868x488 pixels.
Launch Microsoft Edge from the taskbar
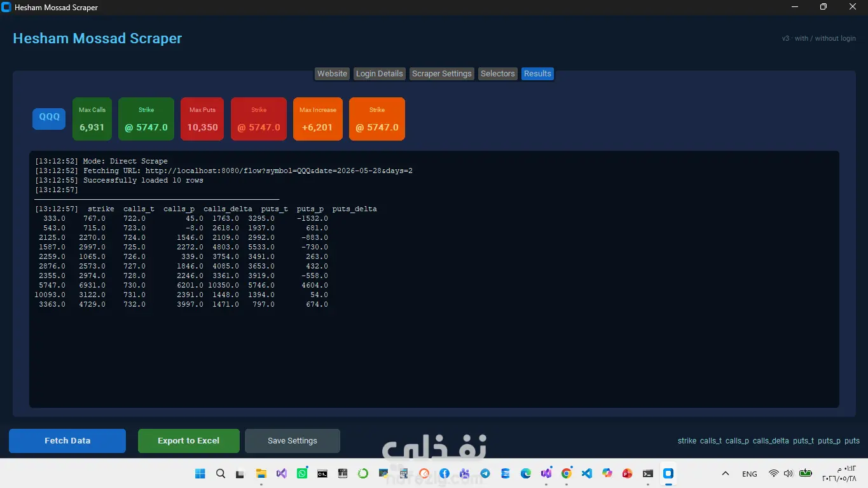coord(526,473)
